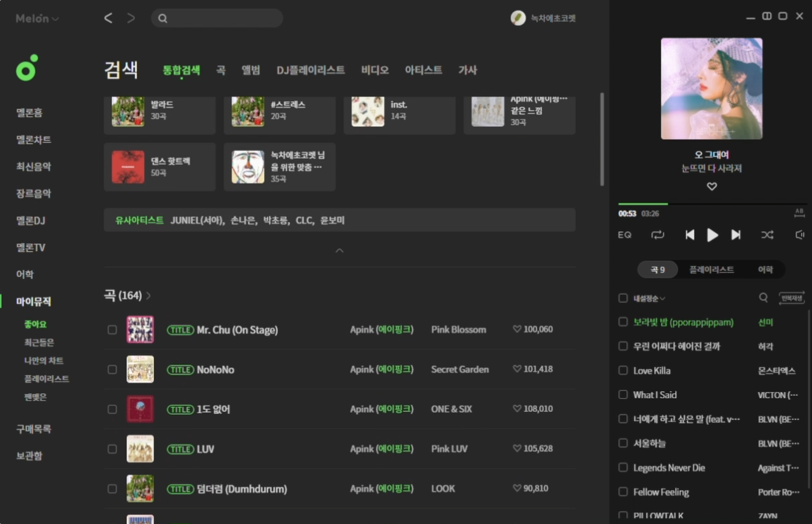Open 멜론DJ in sidebar

coord(31,220)
